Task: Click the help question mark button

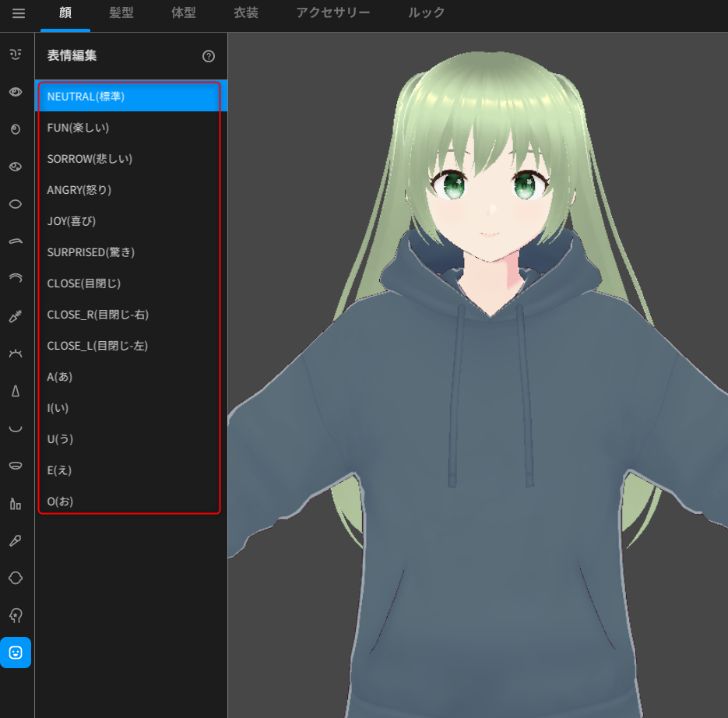Action: tap(207, 55)
